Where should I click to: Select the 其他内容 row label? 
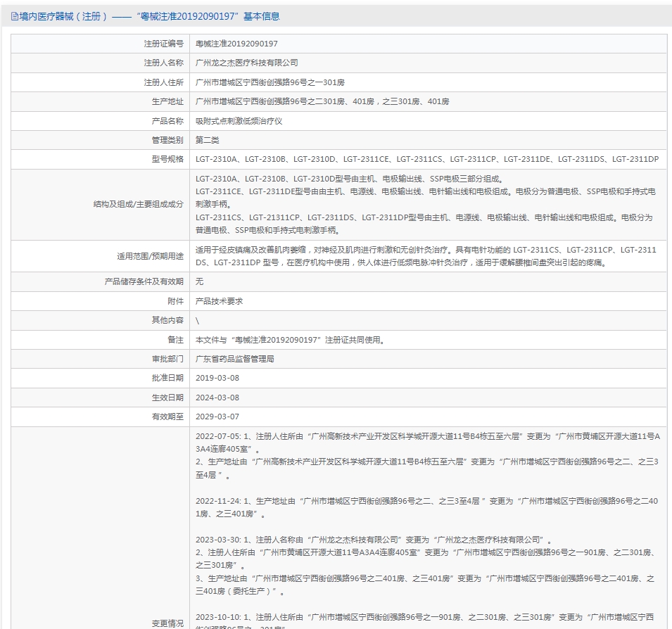point(167,320)
